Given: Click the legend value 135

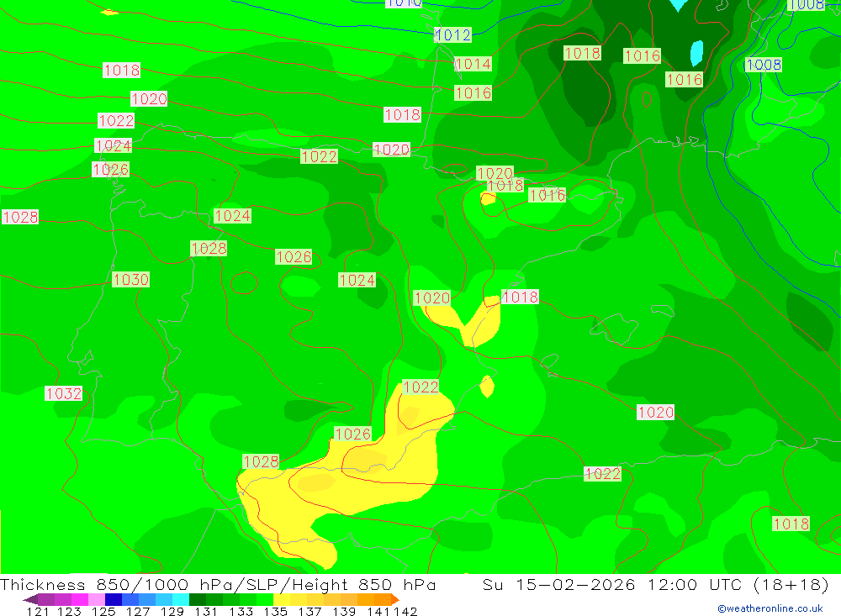Looking at the screenshot, I should coord(276,611).
